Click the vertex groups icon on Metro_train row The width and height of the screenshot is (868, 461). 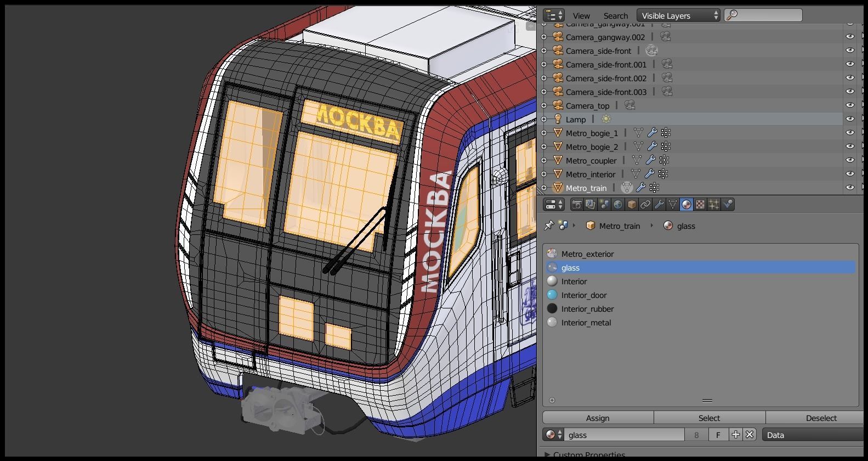[654, 188]
